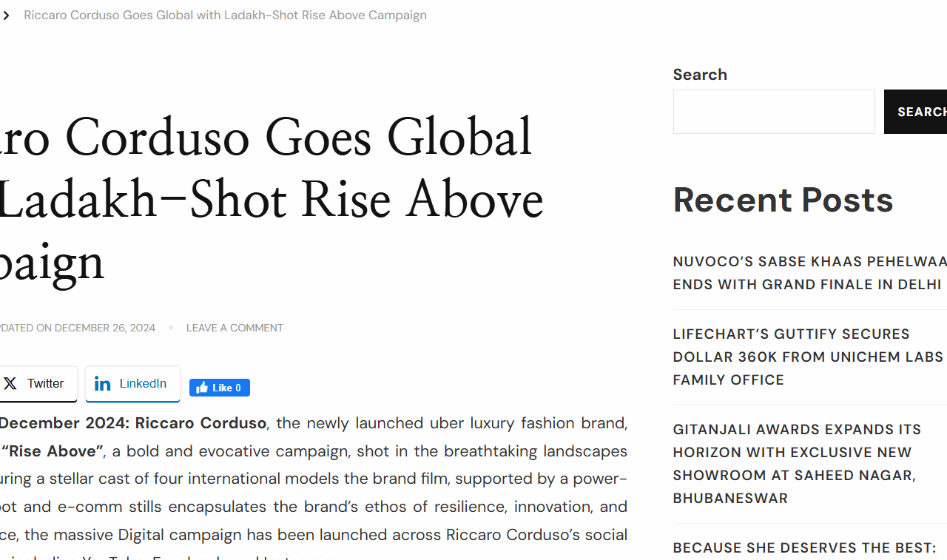947x560 pixels.
Task: Click the breadcrumb chevron arrow icon
Action: click(6, 16)
